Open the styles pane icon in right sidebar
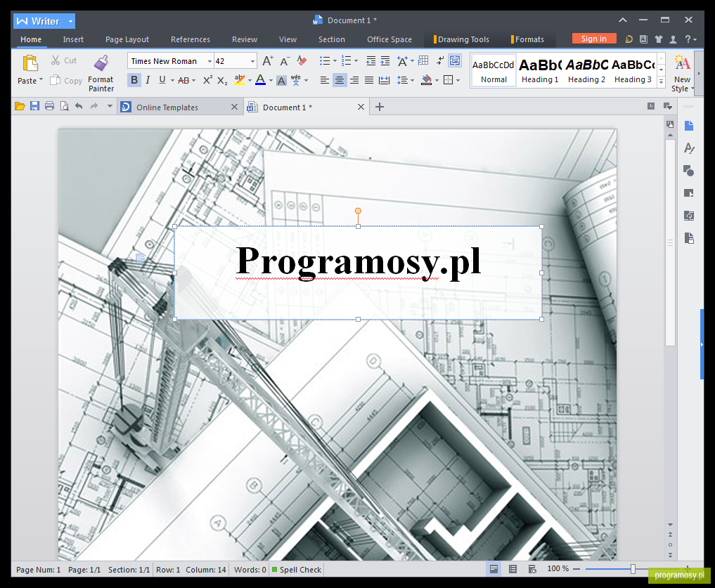The image size is (715, 588). point(688,148)
